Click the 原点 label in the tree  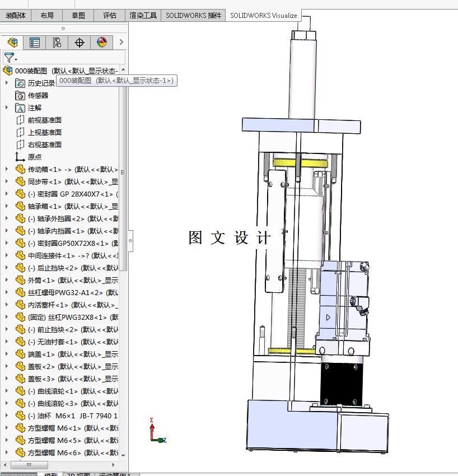click(35, 157)
